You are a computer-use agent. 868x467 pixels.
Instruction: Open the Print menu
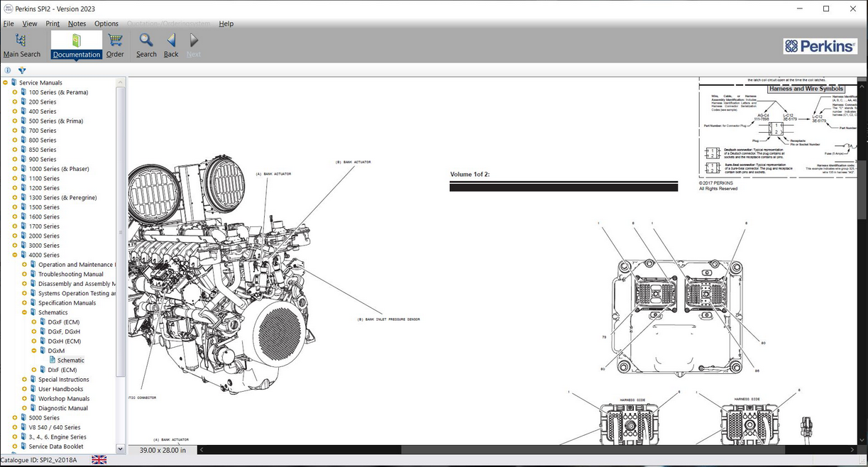(x=53, y=23)
